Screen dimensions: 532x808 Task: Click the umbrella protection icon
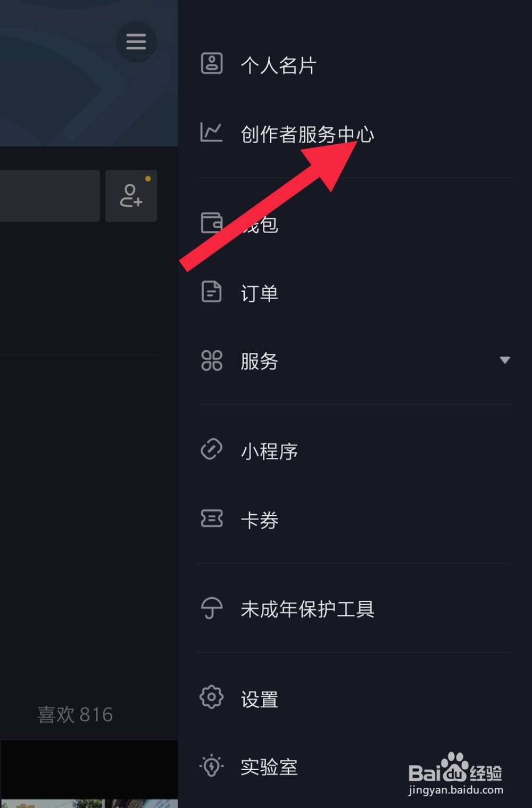pos(212,608)
